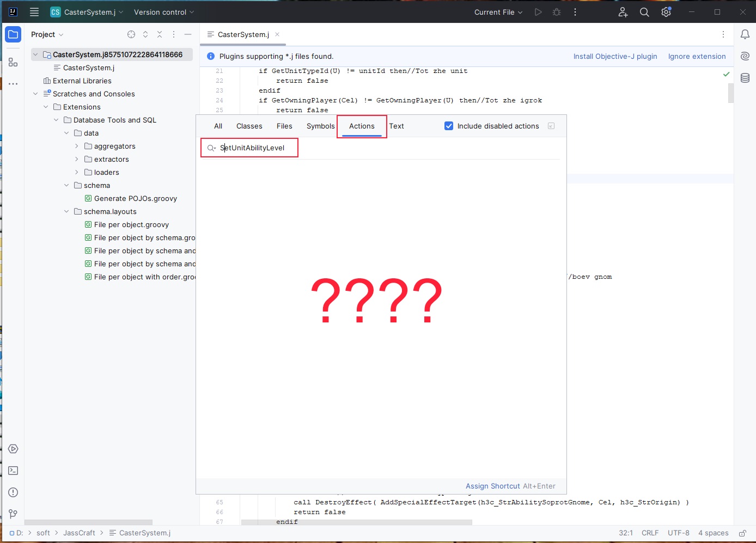Open the Terminal tool window
The width and height of the screenshot is (756, 543).
pyautogui.click(x=13, y=471)
